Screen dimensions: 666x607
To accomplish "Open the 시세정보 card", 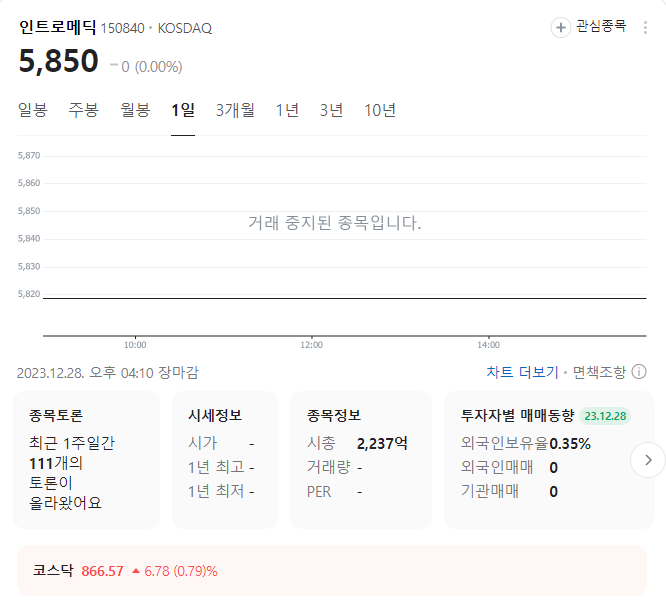I will 225,460.
